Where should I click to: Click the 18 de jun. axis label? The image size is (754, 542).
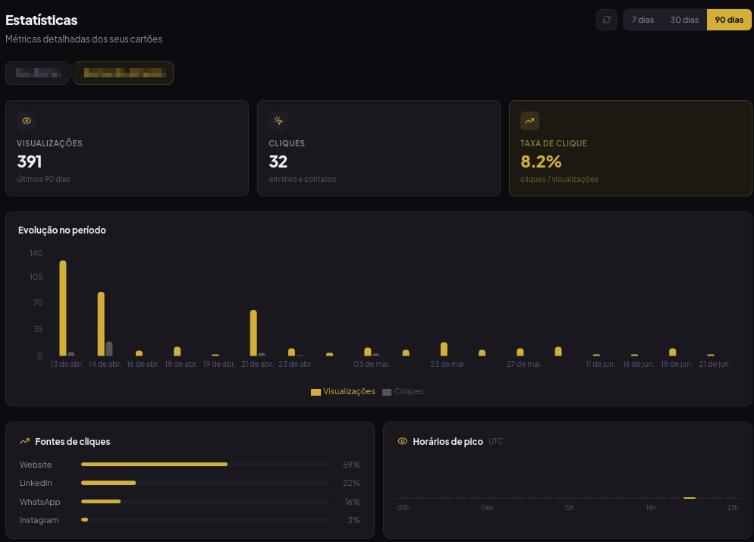(x=676, y=364)
